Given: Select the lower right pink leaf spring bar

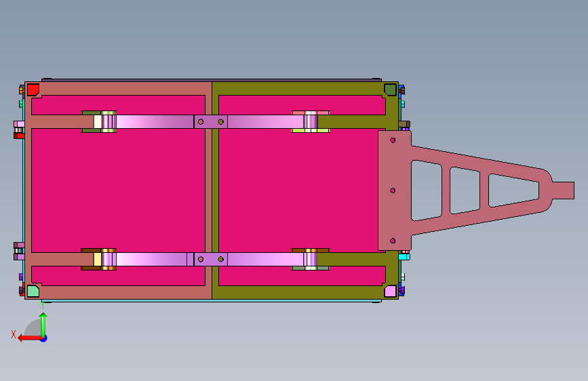Looking at the screenshot, I should tap(265, 259).
